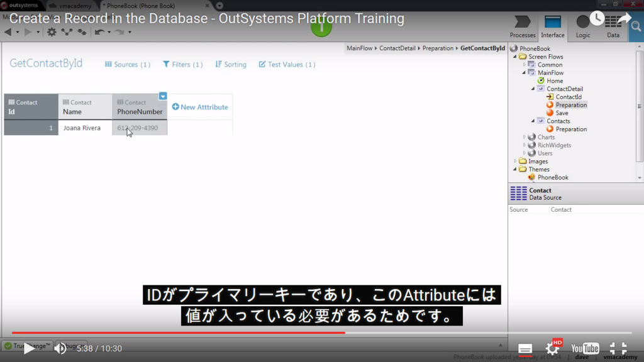Open the Data layer tab
This screenshot has width=644, height=362.
click(613, 27)
